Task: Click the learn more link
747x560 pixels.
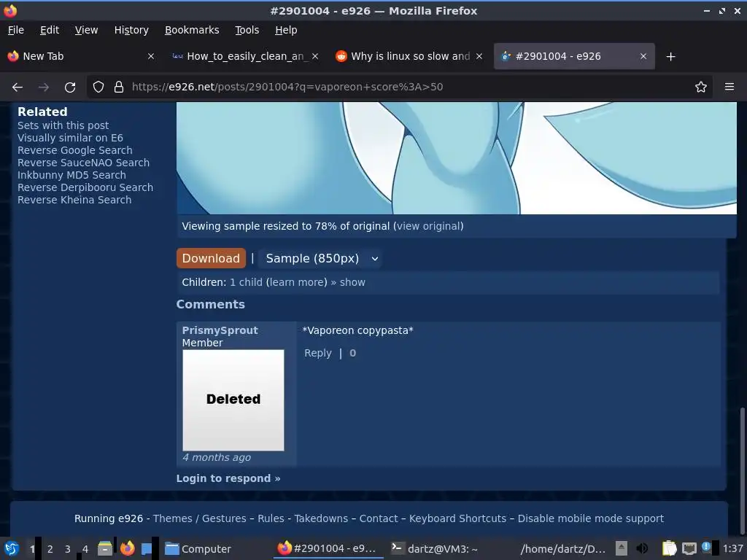Action: (x=297, y=282)
